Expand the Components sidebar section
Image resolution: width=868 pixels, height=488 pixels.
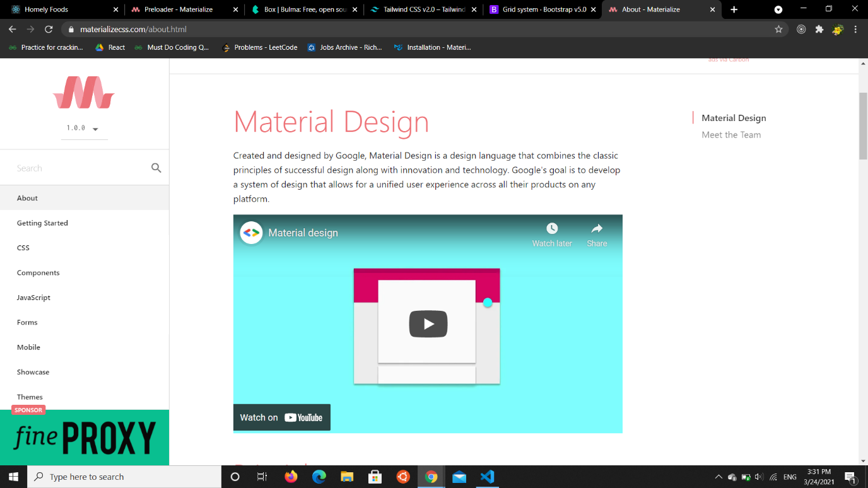38,273
